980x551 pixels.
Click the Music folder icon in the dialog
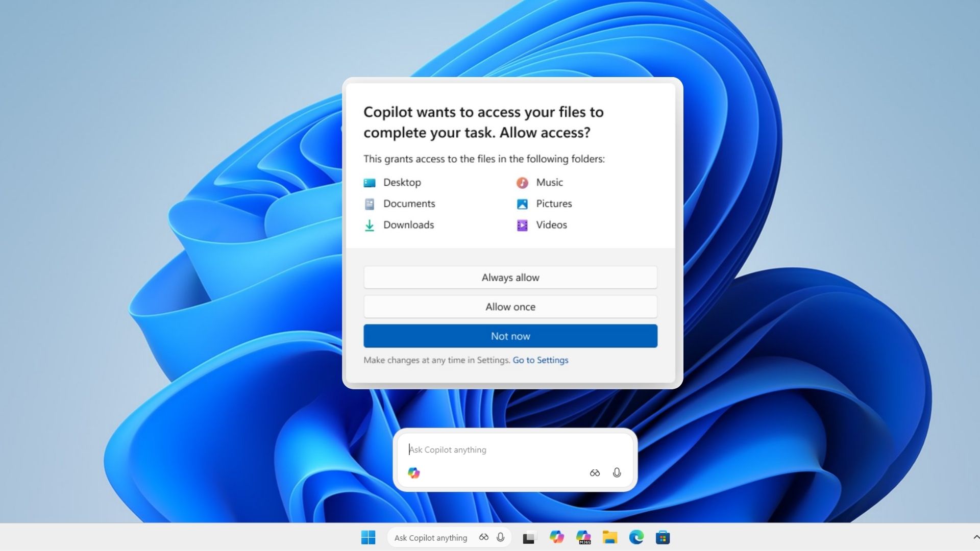[x=522, y=182]
